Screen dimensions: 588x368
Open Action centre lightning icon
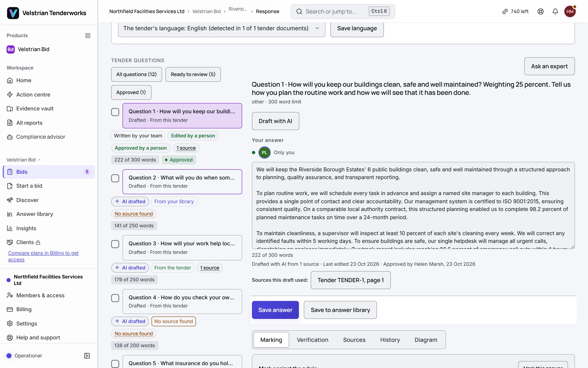pos(10,94)
